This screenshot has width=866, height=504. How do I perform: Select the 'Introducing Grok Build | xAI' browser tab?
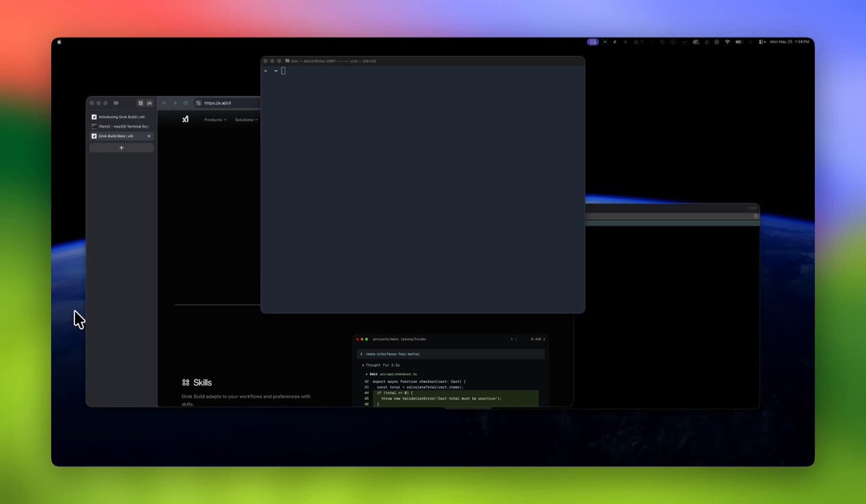coord(121,116)
